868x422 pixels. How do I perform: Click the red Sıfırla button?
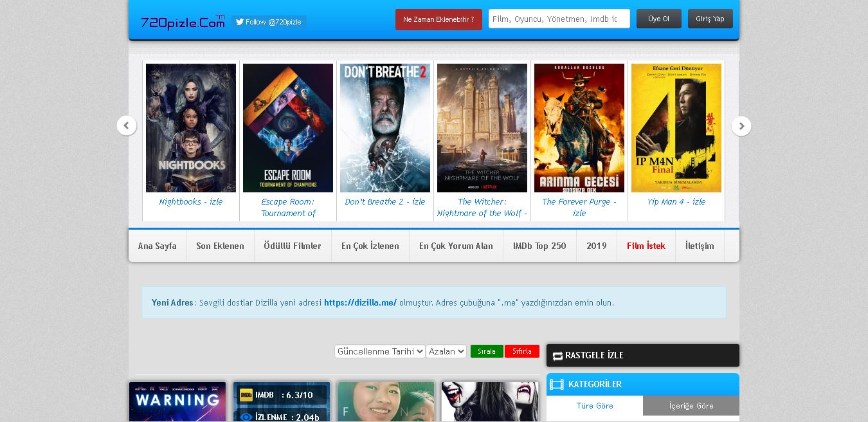click(522, 351)
